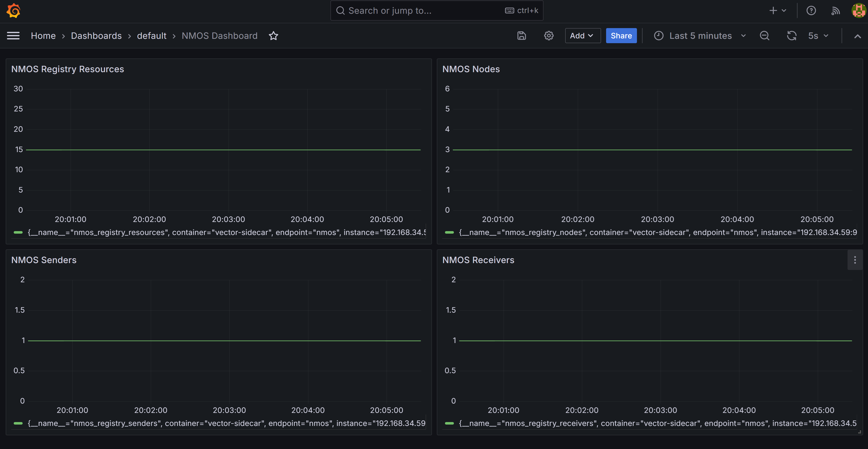Viewport: 868px width, 449px height.
Task: Open the Last 5 minutes time picker
Action: pyautogui.click(x=700, y=36)
